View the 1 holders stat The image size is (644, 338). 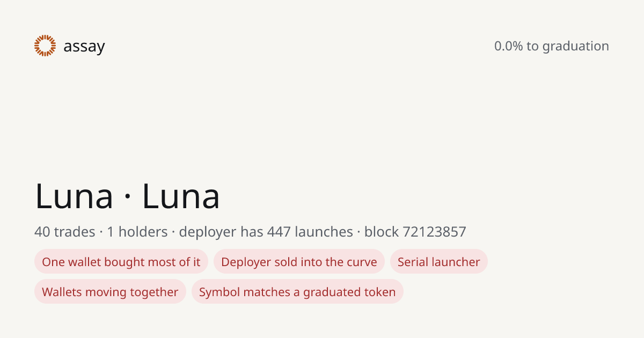pyautogui.click(x=137, y=232)
